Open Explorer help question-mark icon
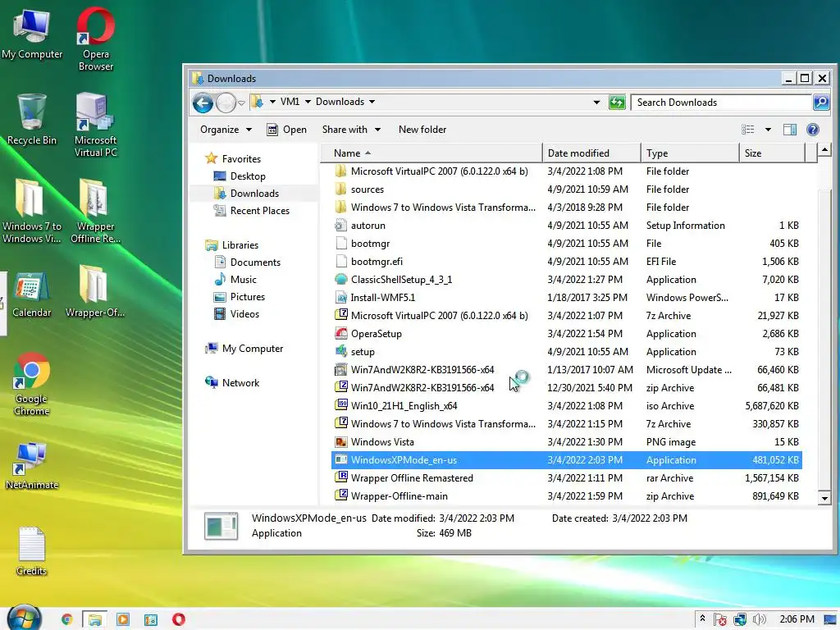Image resolution: width=840 pixels, height=630 pixels. tap(813, 129)
